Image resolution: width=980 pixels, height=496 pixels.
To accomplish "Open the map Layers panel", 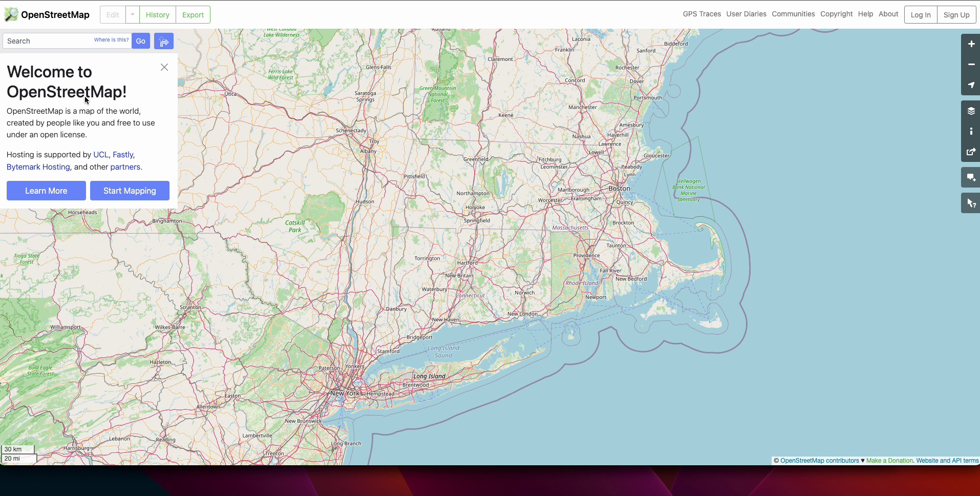I will (971, 111).
